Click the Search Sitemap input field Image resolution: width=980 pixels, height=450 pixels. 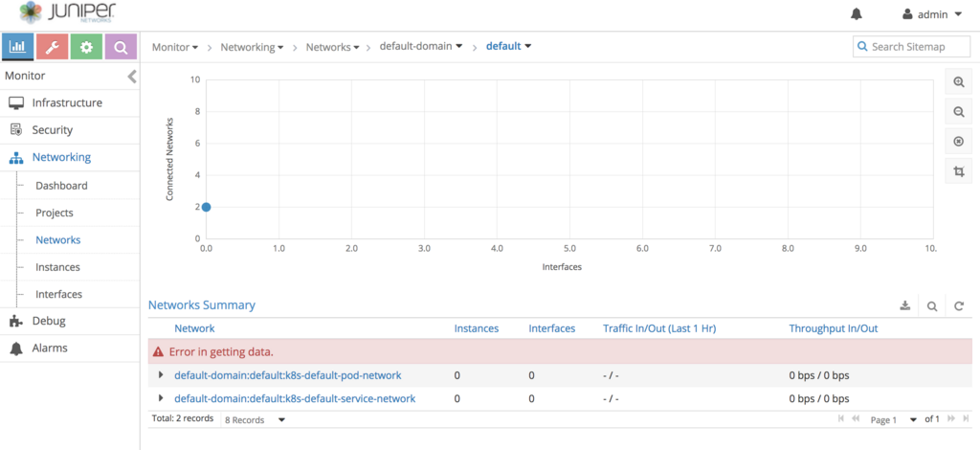pos(912,47)
